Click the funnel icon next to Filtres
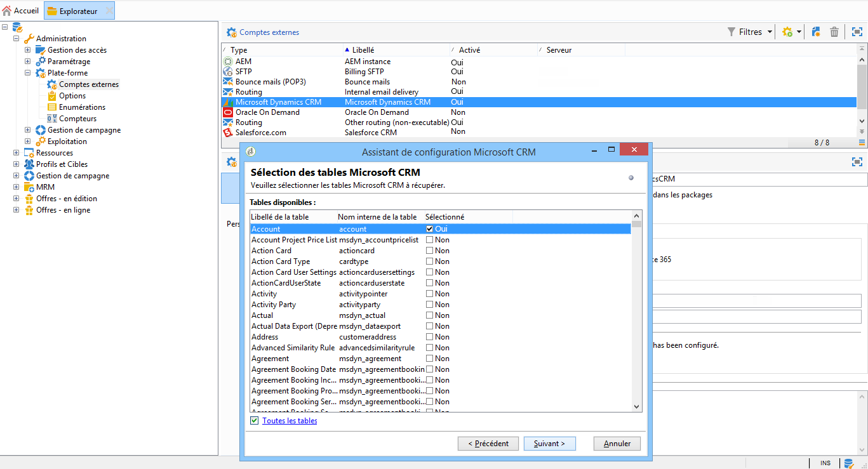868x469 pixels. click(x=731, y=32)
